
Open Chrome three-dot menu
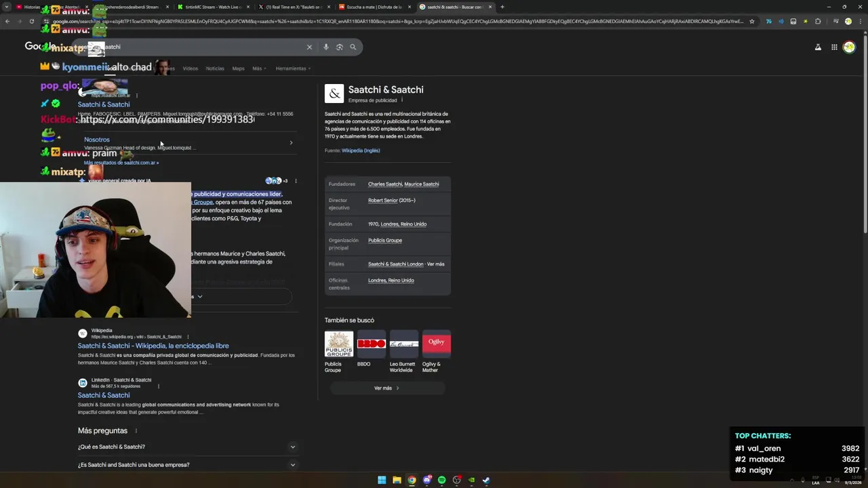(859, 21)
